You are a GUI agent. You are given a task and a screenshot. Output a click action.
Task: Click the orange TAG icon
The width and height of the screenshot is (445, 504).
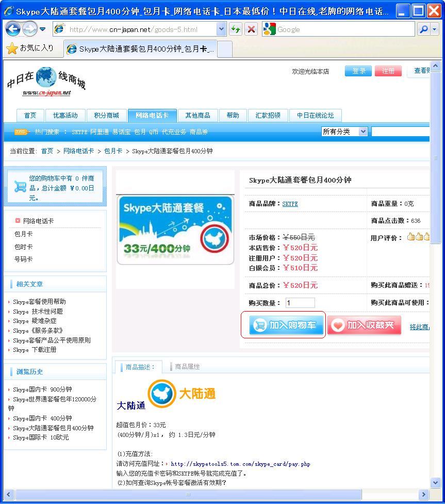(x=22, y=132)
